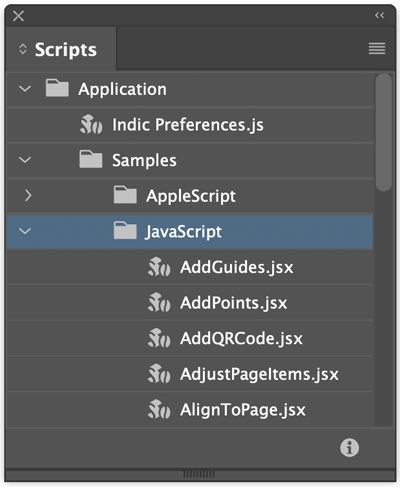
Task: Click the Indic Preferences.js script icon
Action: pyautogui.click(x=91, y=124)
